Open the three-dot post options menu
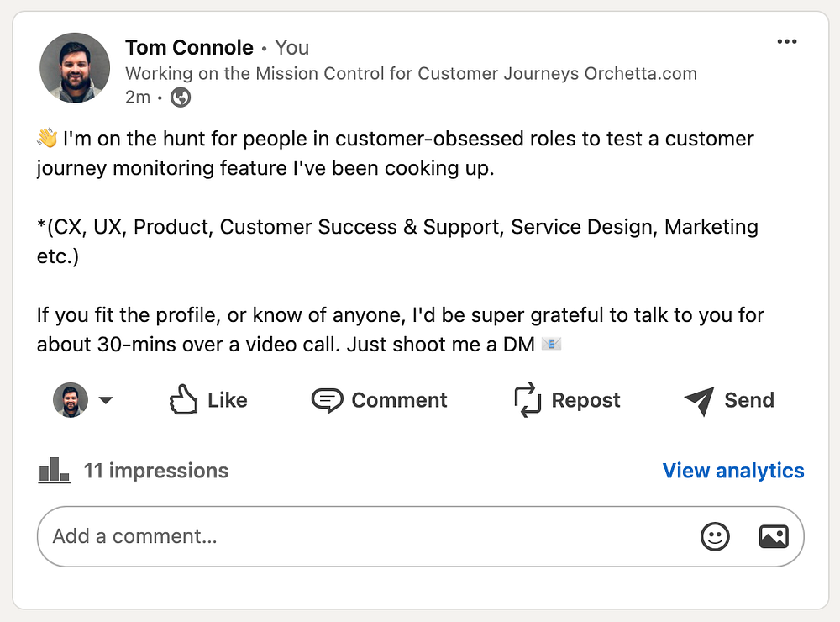The image size is (840, 622). pos(786,43)
